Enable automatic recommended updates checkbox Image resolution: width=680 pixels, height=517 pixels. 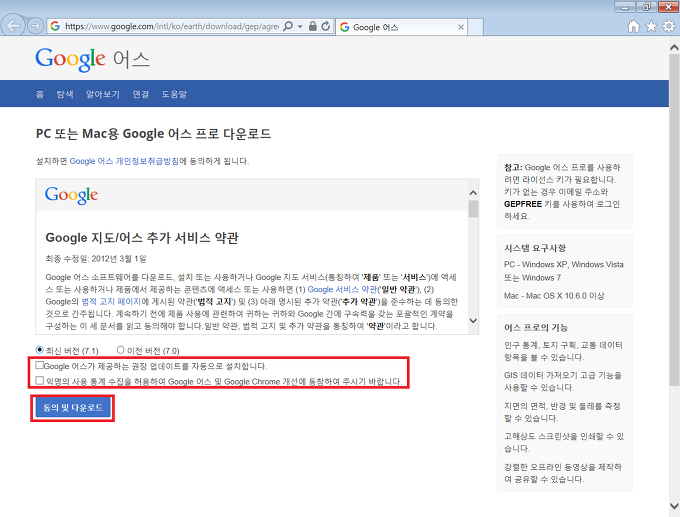coord(39,365)
